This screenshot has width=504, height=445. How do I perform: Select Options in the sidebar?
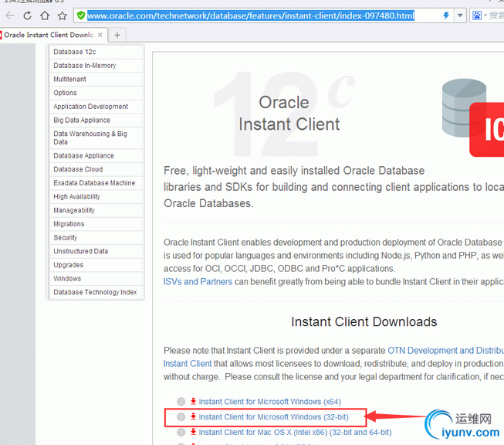(96, 93)
